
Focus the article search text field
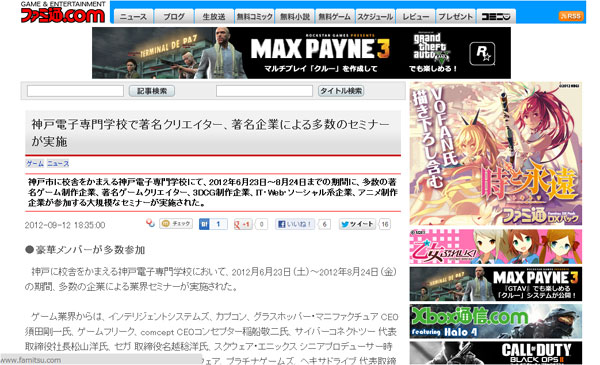click(75, 91)
